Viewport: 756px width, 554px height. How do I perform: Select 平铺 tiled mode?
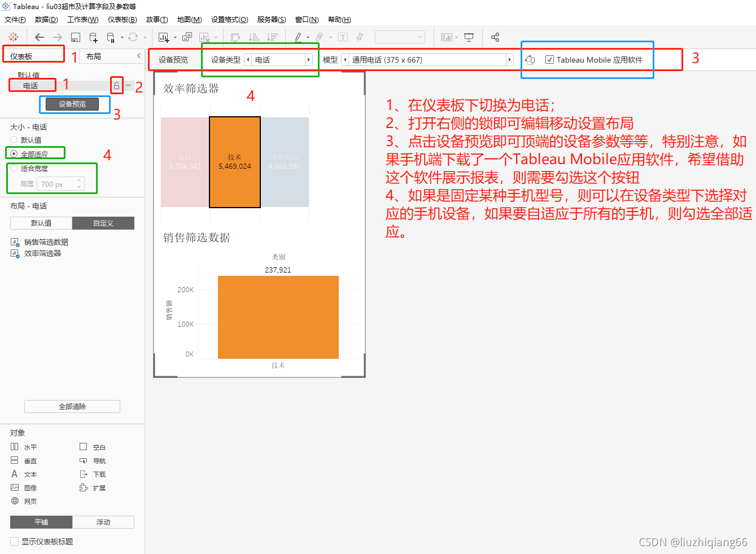41,522
